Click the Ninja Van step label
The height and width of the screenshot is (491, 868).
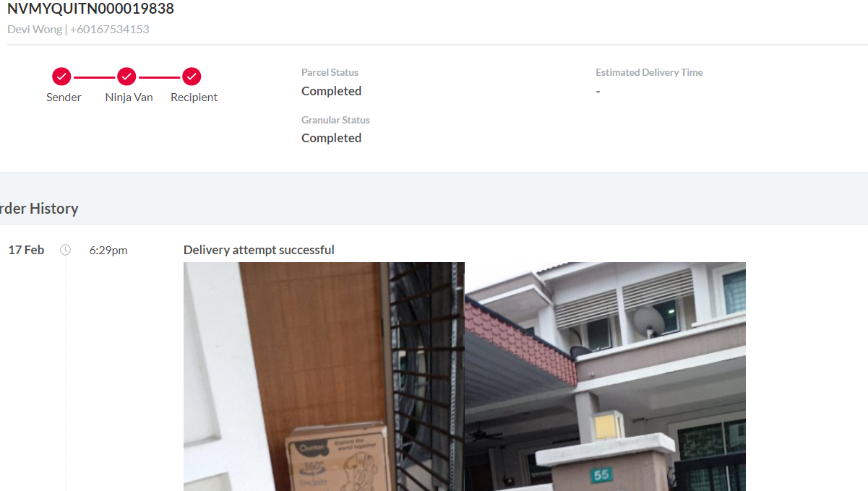point(129,97)
